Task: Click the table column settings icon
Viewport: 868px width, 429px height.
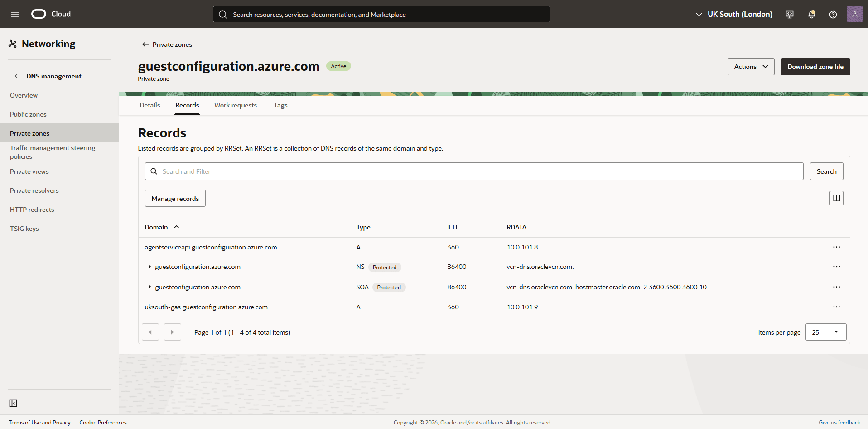Action: click(836, 198)
